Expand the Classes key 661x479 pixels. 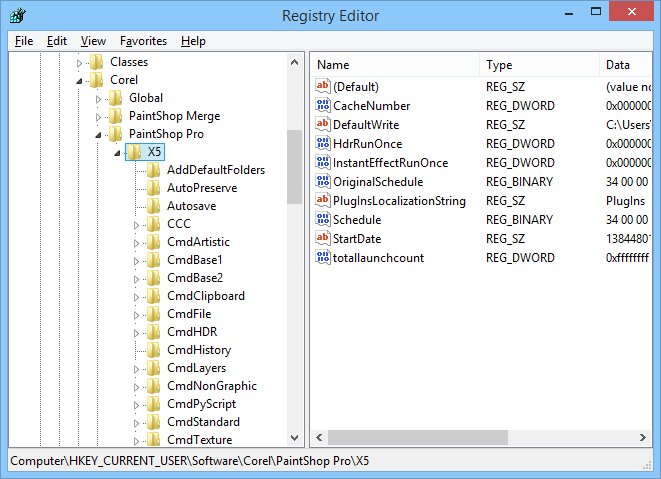point(79,63)
